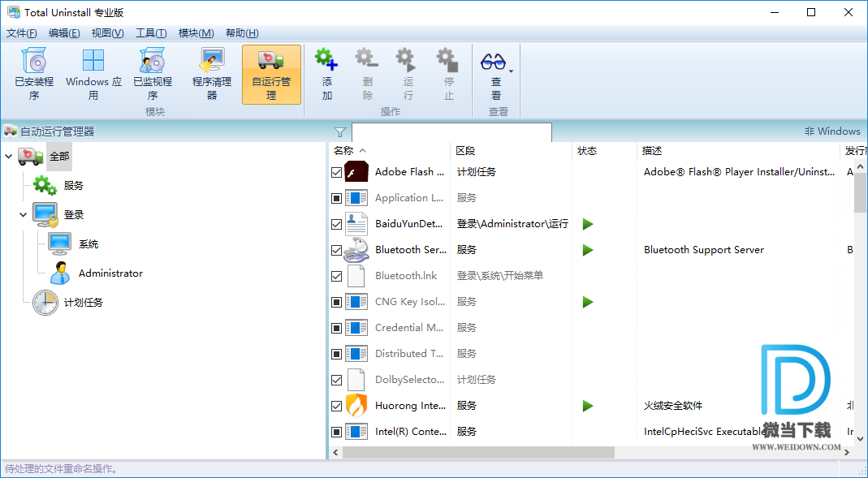Click the Distributed T... service icon
The image size is (868, 478).
pos(356,354)
